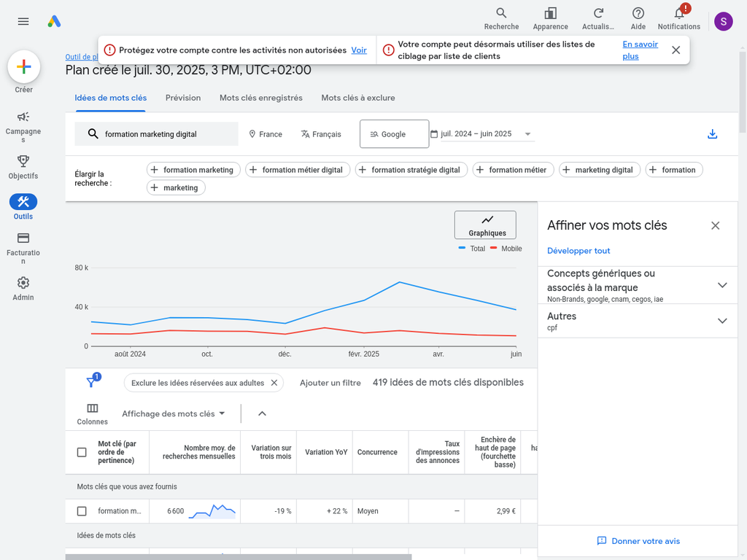Screen dimensions: 747x560
Task: Add 'formation marketing' to search
Action: [x=193, y=170]
